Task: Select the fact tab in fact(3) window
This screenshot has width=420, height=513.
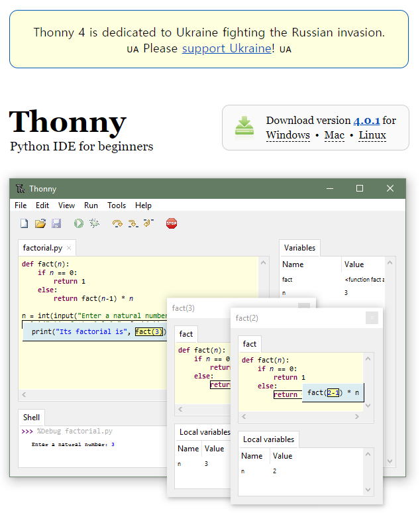Action: tap(185, 334)
